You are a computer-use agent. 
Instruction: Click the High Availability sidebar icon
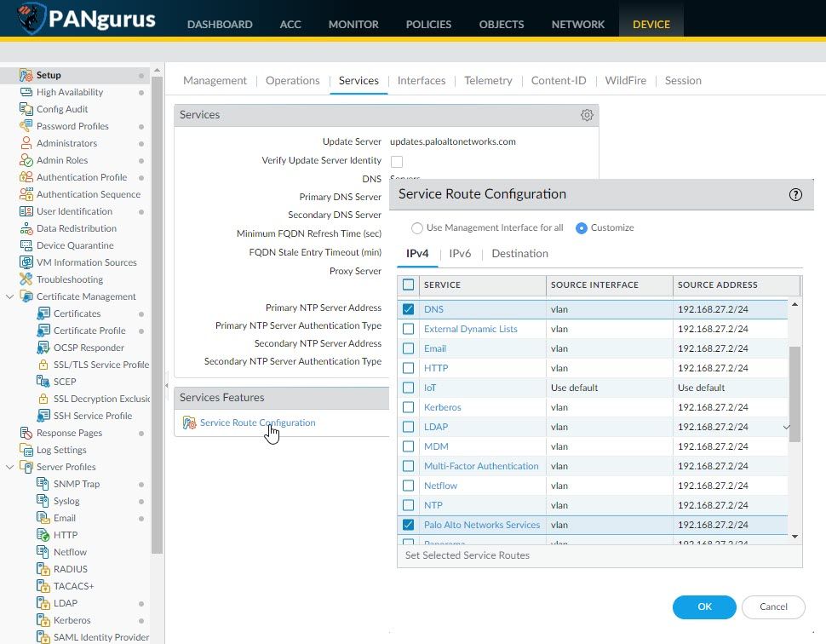point(26,92)
